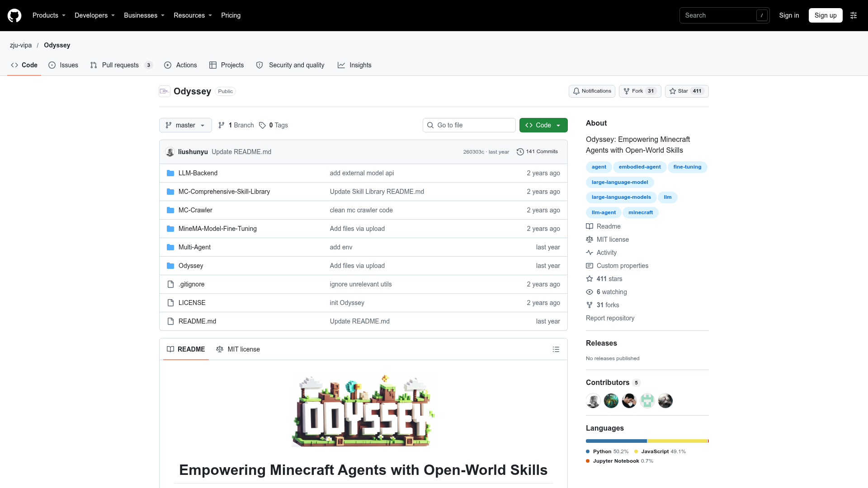Open the first contributor avatar
Image resolution: width=868 pixels, height=488 pixels.
pos(593,401)
